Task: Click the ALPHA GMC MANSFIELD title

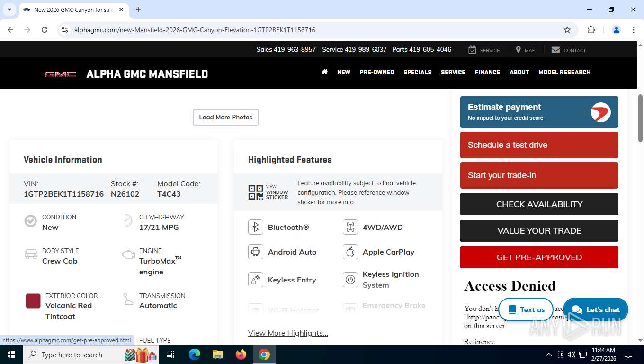Action: pos(147,74)
